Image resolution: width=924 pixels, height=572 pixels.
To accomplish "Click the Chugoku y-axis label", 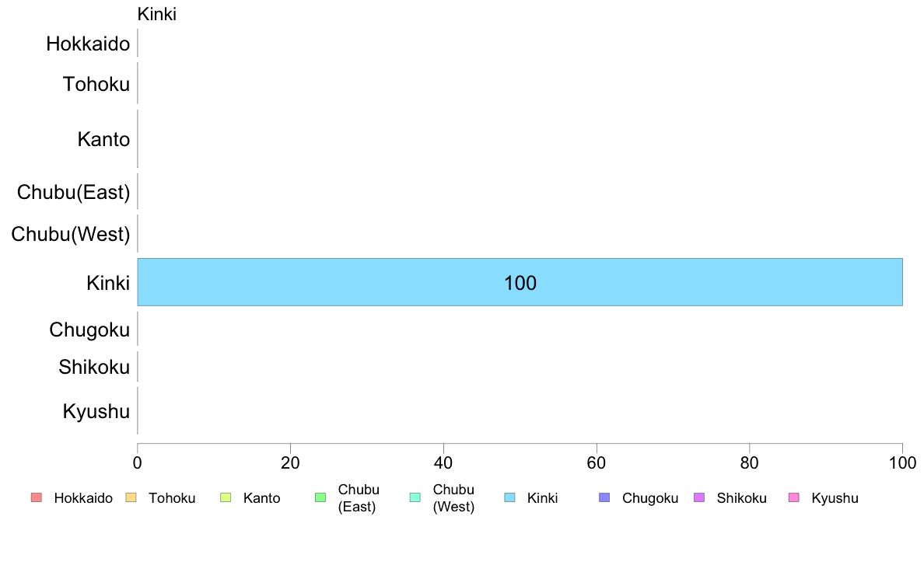I will (x=89, y=330).
